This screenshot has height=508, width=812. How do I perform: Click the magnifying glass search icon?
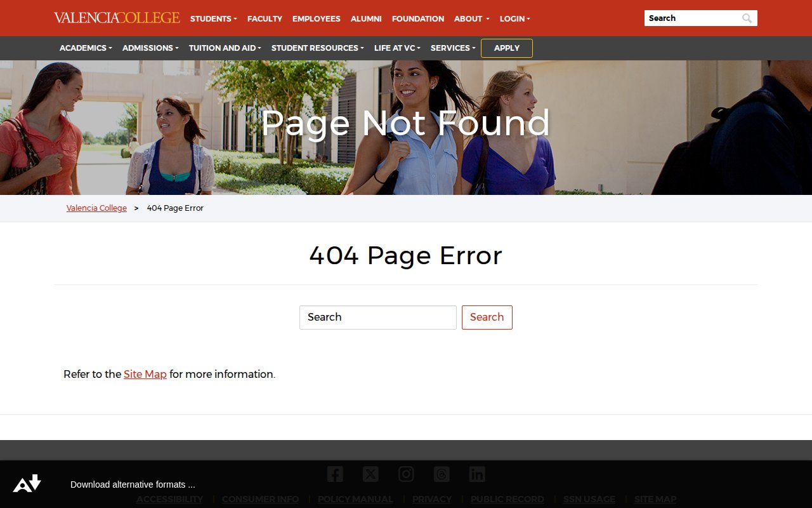click(747, 18)
